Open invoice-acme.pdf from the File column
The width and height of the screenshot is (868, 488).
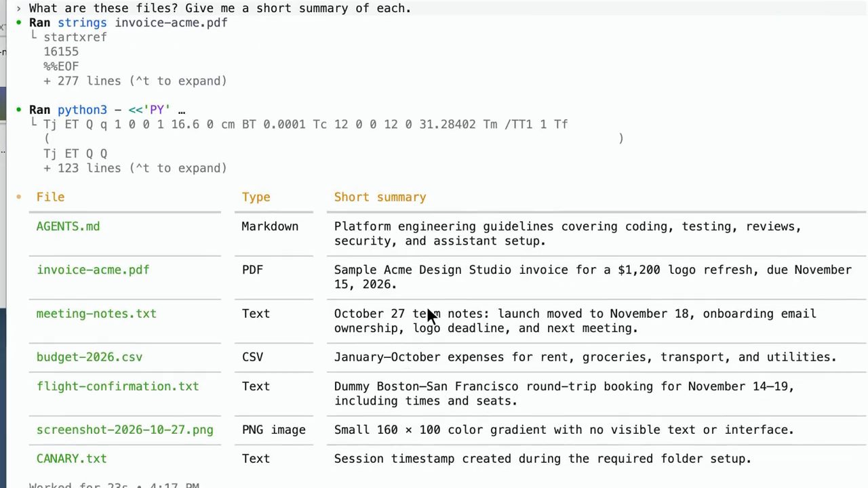tap(93, 270)
